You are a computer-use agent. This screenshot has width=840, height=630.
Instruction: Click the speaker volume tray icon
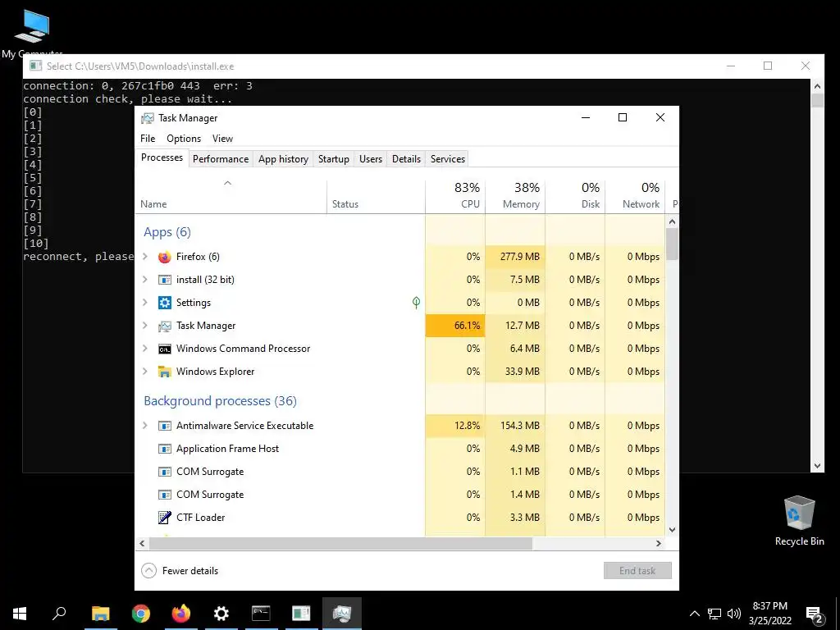pyautogui.click(x=734, y=614)
